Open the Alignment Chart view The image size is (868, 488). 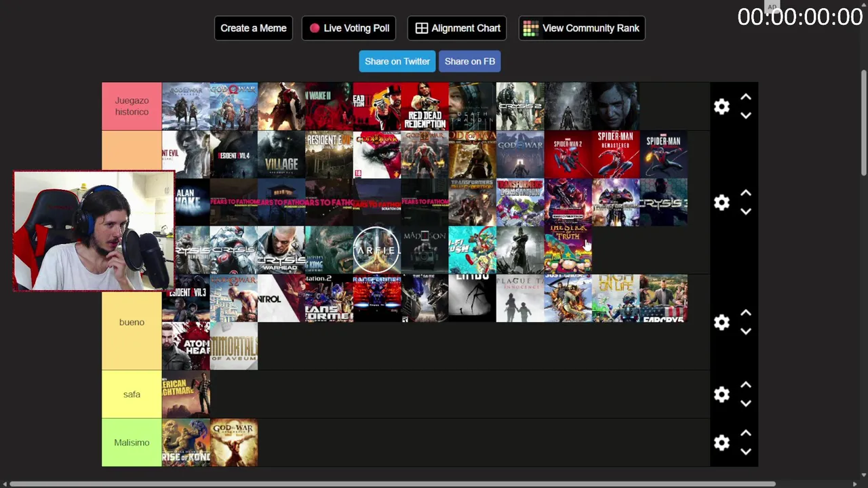point(457,28)
